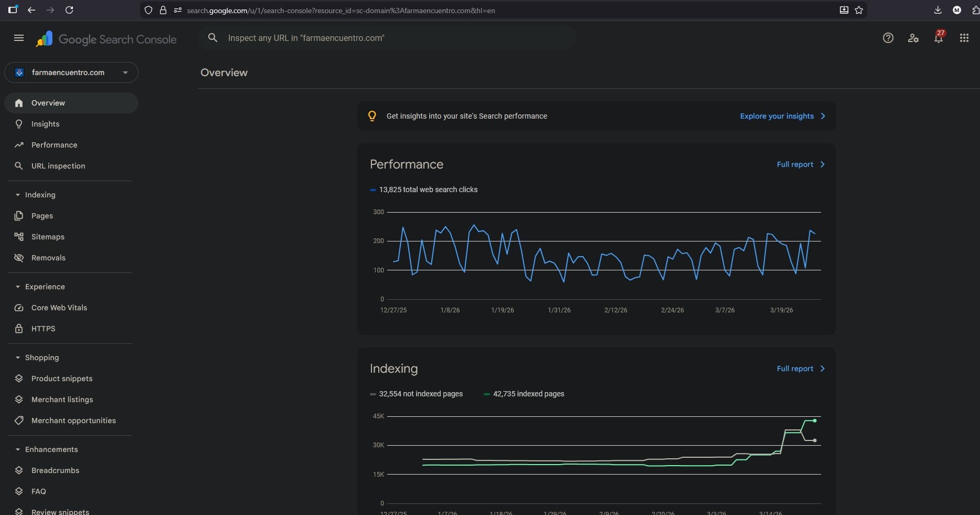Open Merchant listings in sidebar
Viewport: 980px width, 515px height.
(71, 400)
